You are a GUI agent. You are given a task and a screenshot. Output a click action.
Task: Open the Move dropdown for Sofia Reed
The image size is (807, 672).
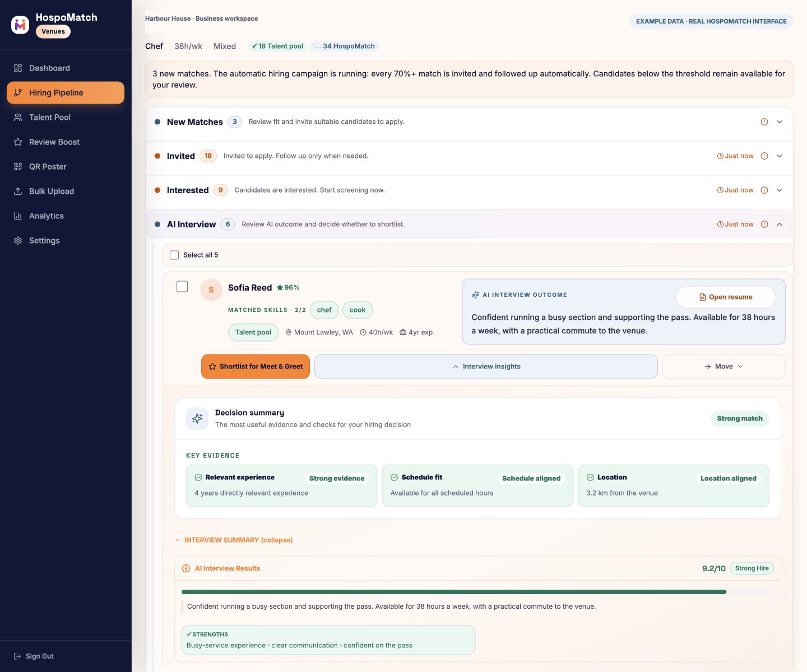pos(724,367)
